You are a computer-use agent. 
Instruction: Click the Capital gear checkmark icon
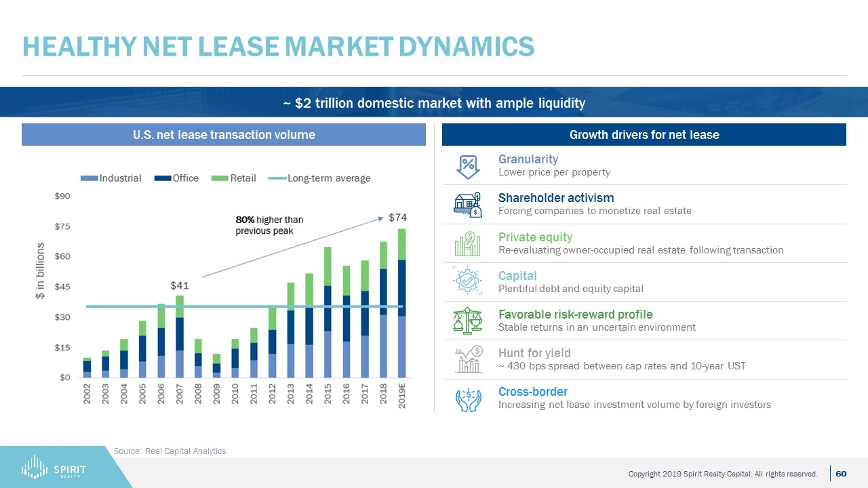[x=468, y=282]
